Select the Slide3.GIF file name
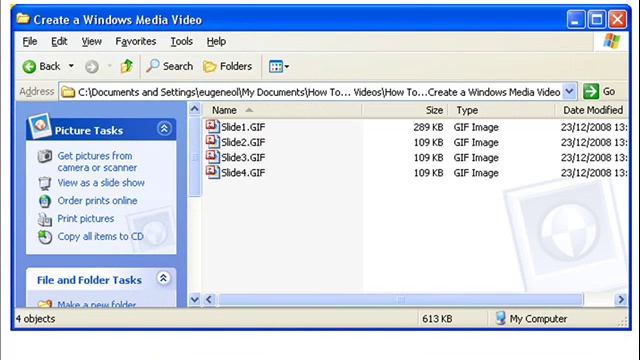 (243, 158)
